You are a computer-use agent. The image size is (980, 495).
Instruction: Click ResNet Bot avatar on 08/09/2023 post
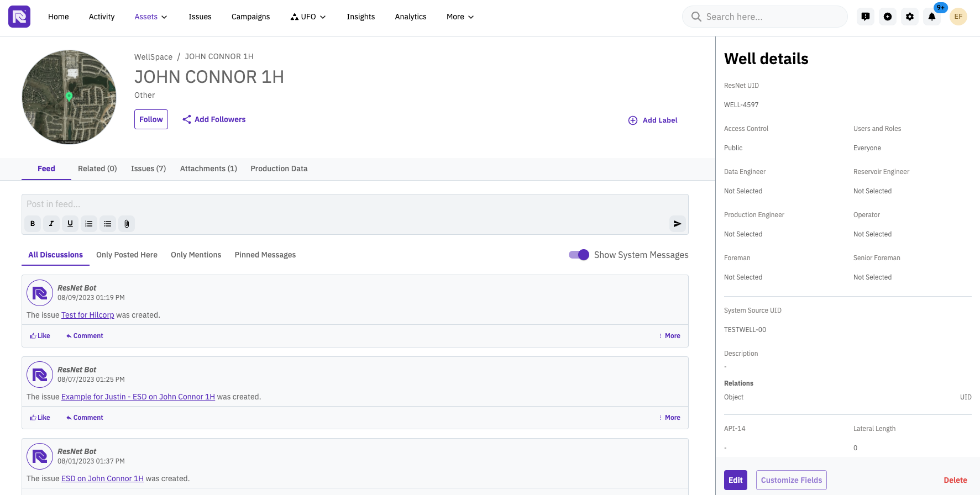40,293
